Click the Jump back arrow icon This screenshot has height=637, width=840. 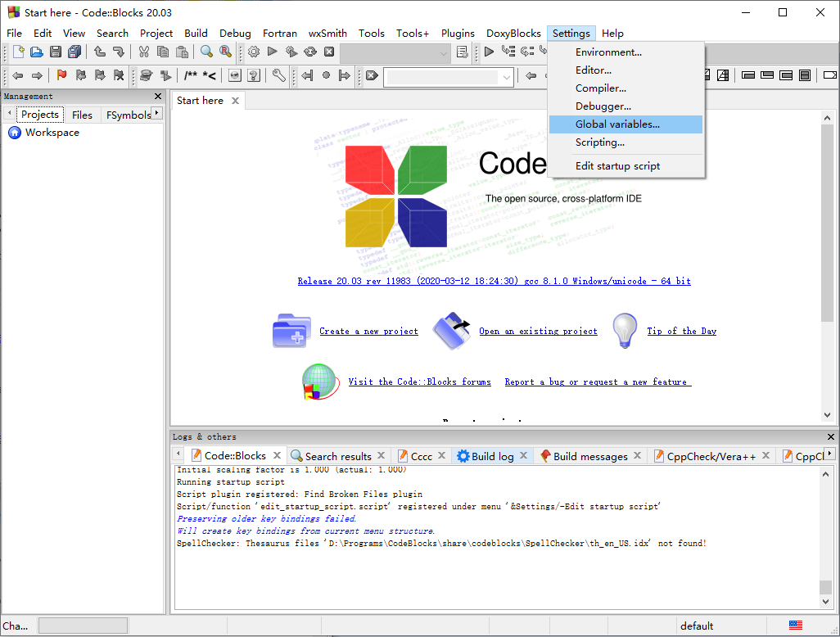(x=18, y=75)
